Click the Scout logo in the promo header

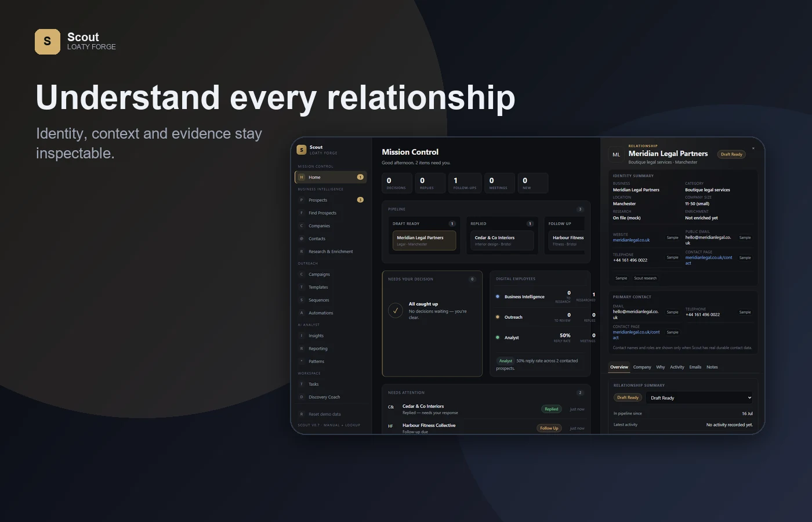48,42
